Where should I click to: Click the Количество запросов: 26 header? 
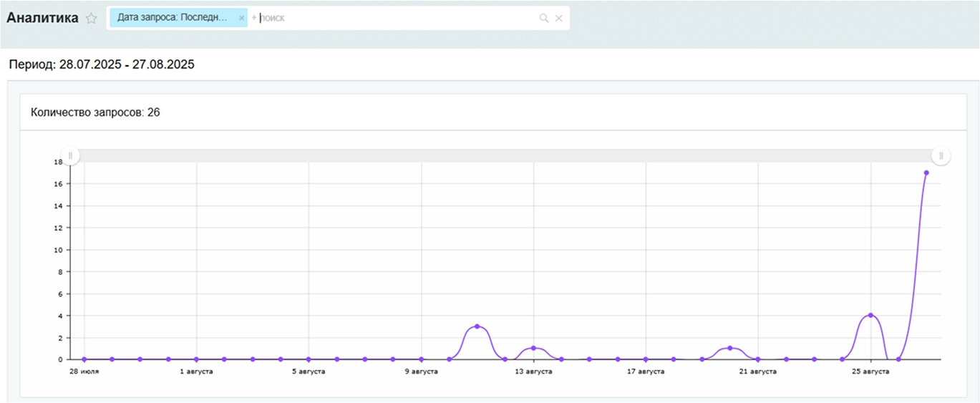point(95,112)
